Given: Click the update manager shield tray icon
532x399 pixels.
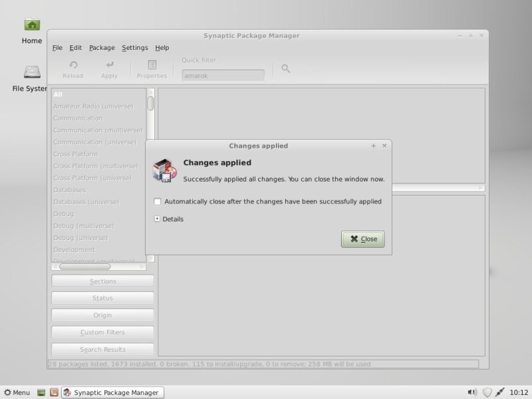Looking at the screenshot, I should [487, 392].
